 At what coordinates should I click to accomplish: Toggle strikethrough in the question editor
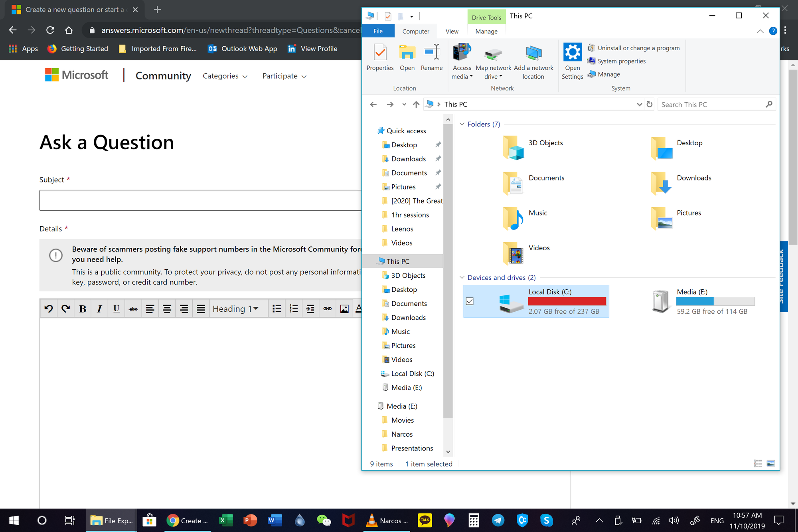tap(133, 309)
